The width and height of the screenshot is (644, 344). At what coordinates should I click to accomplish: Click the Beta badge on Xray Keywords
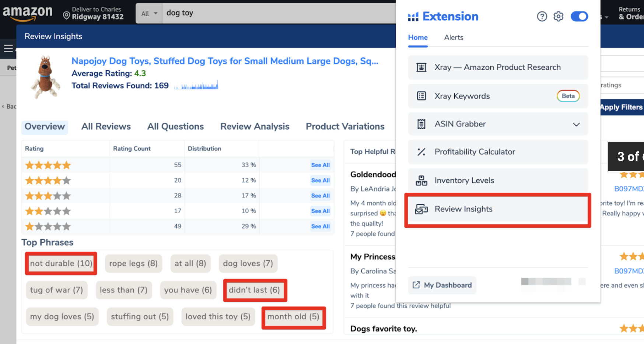(x=568, y=96)
